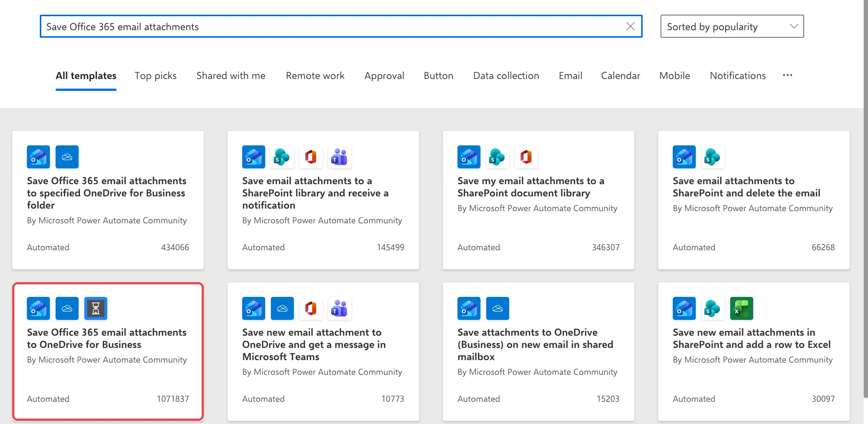Open the Data collection tab
This screenshot has width=868, height=424.
(506, 76)
